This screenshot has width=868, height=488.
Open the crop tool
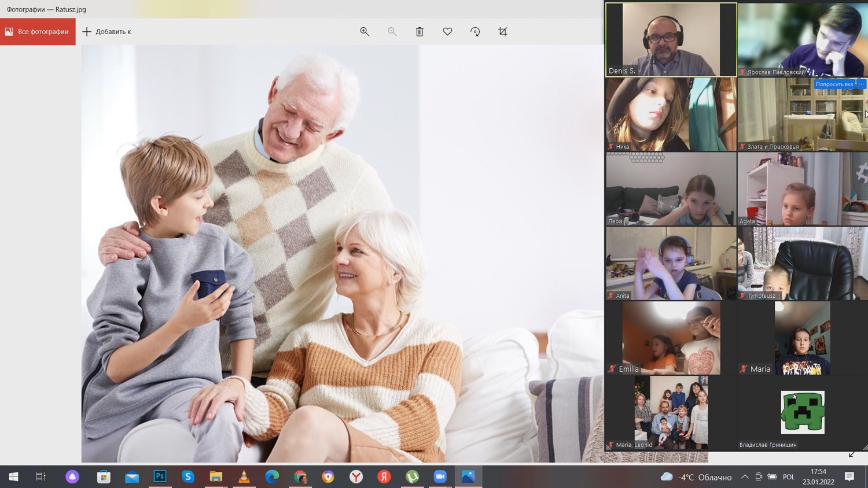[503, 32]
